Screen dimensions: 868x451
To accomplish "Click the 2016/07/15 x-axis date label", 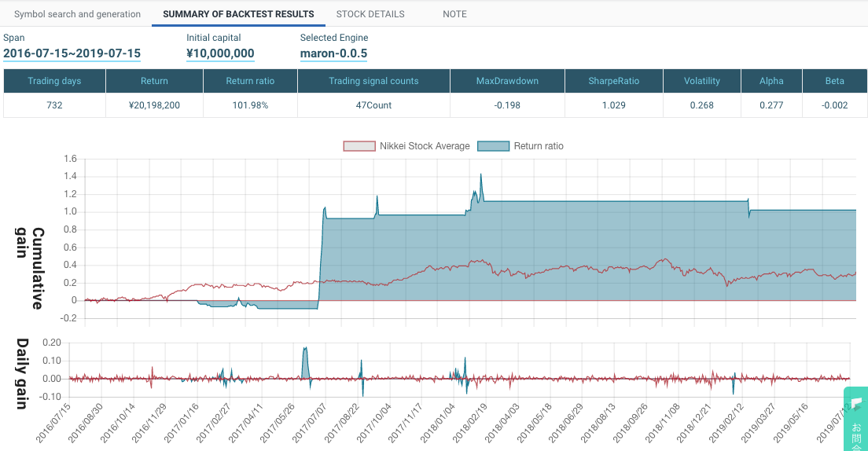I will tap(53, 423).
